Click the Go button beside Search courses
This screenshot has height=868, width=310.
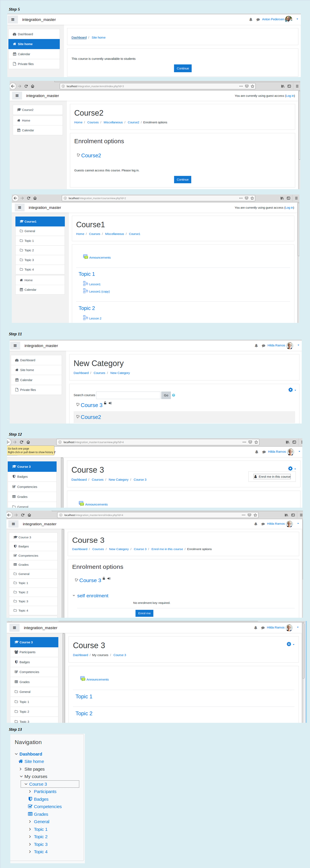click(166, 395)
